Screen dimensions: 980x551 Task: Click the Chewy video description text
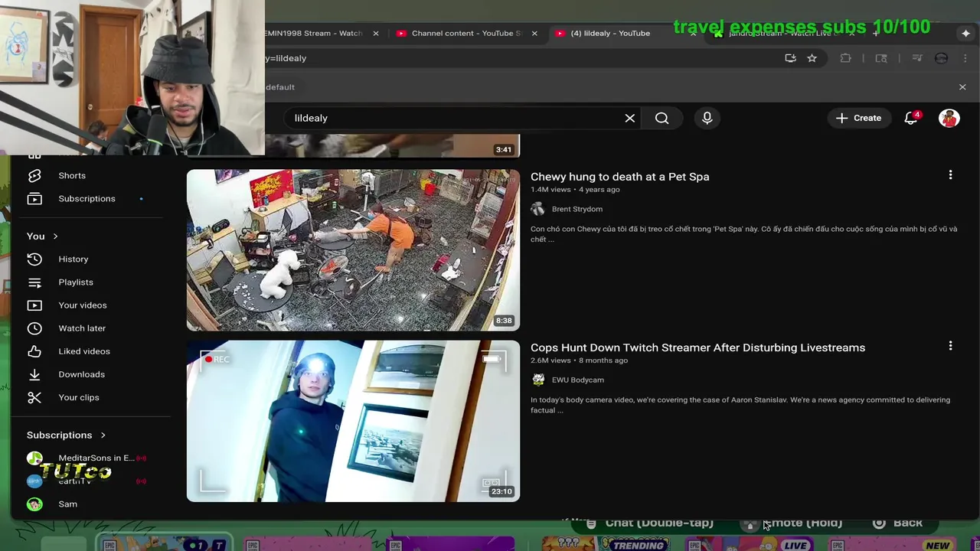tap(743, 234)
